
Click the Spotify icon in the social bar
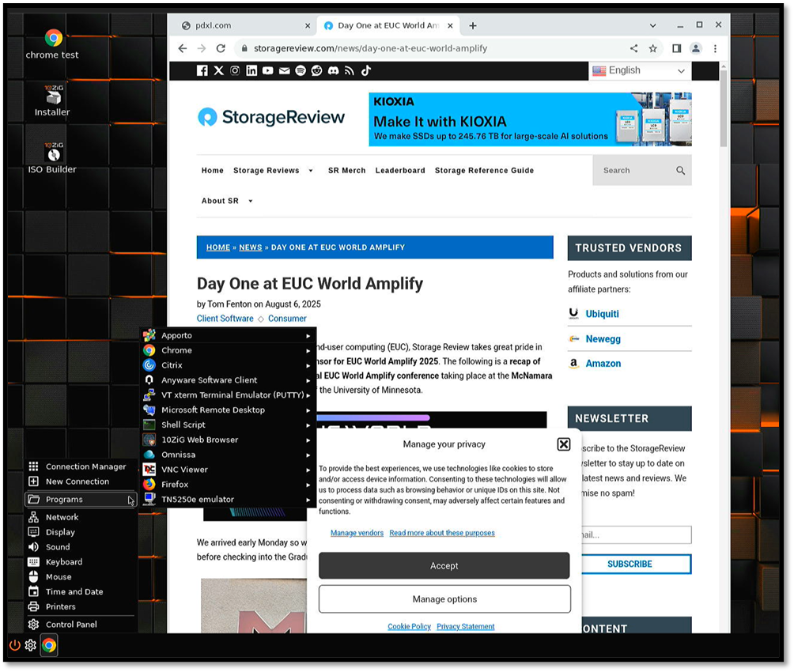click(x=301, y=70)
